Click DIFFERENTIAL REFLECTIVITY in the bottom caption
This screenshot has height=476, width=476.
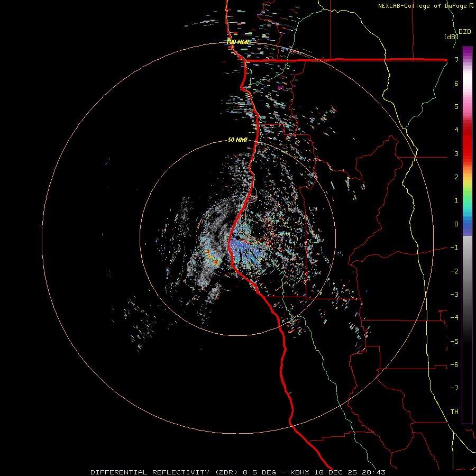(x=150, y=472)
